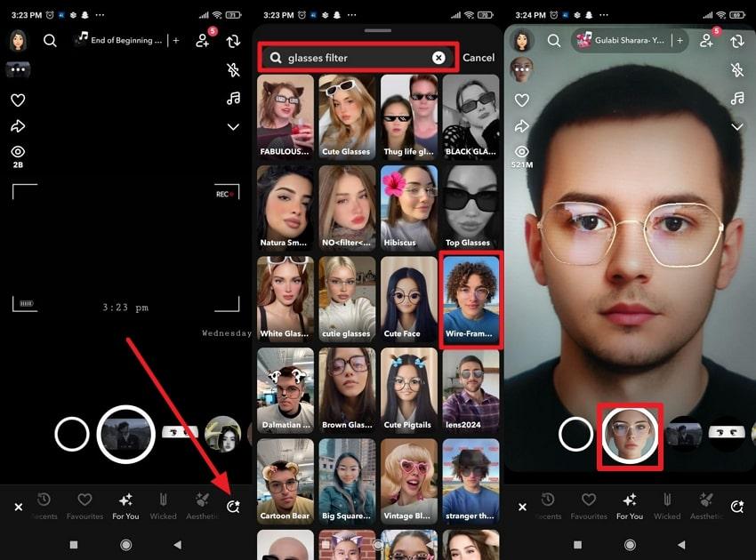Open the Wicked tab in left screen
The height and width of the screenshot is (560, 756).
tap(164, 507)
